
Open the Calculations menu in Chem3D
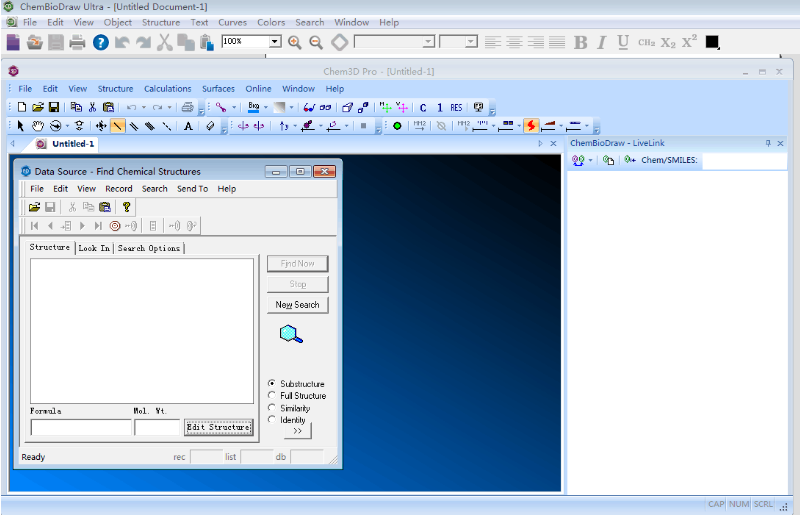pyautogui.click(x=167, y=89)
